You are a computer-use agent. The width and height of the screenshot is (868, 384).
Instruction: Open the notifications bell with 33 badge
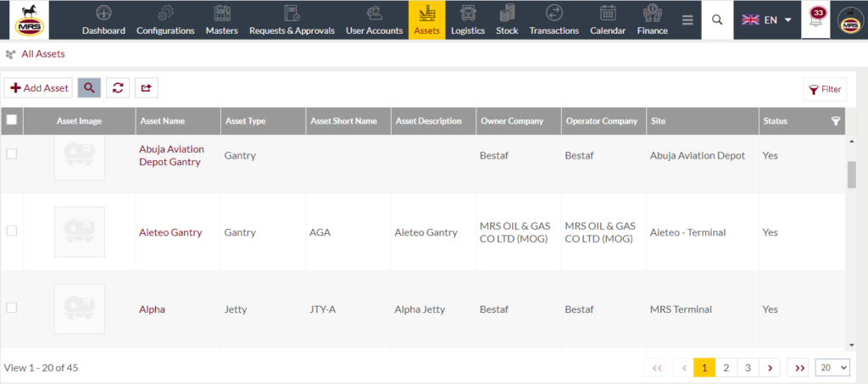tap(816, 19)
